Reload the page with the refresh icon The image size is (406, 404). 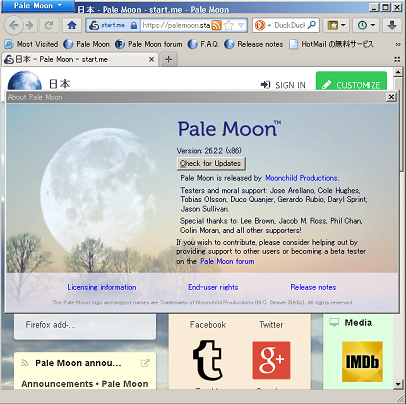(49, 25)
